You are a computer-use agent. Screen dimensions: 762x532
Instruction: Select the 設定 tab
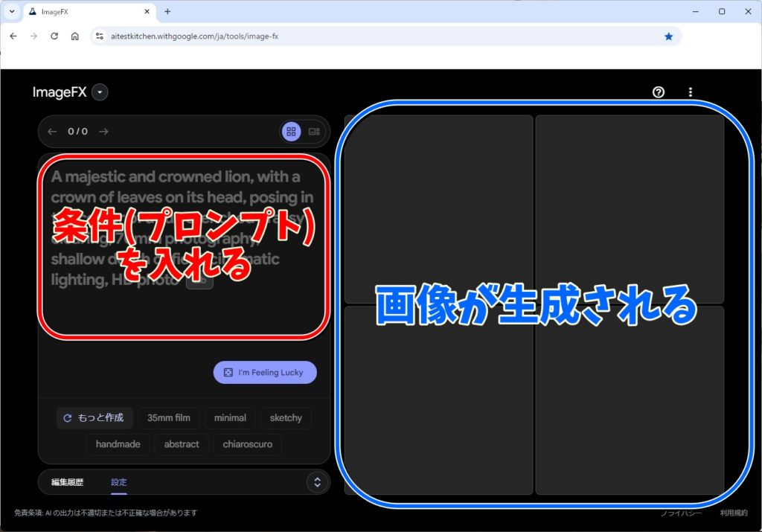[119, 482]
